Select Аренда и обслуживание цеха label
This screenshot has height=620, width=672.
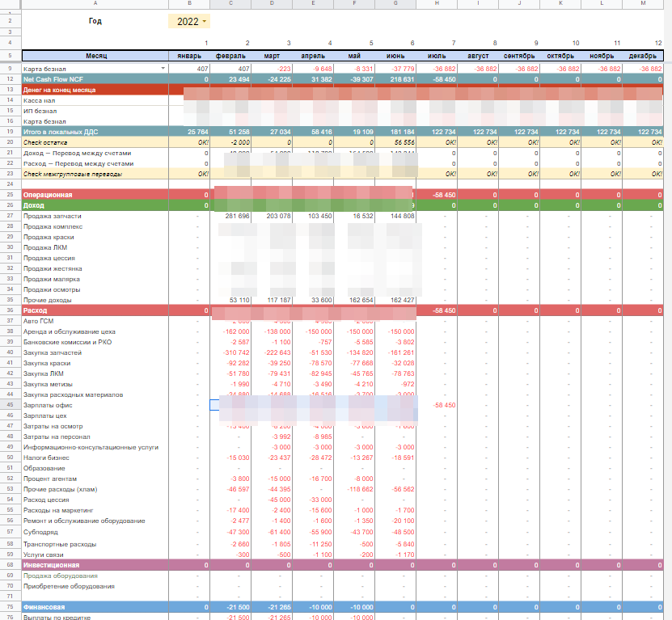point(70,331)
